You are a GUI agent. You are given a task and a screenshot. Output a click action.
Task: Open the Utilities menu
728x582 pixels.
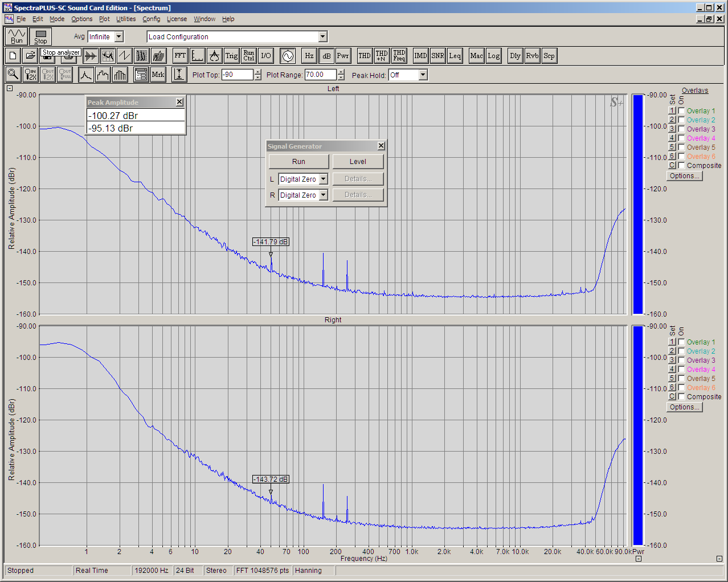click(x=126, y=19)
